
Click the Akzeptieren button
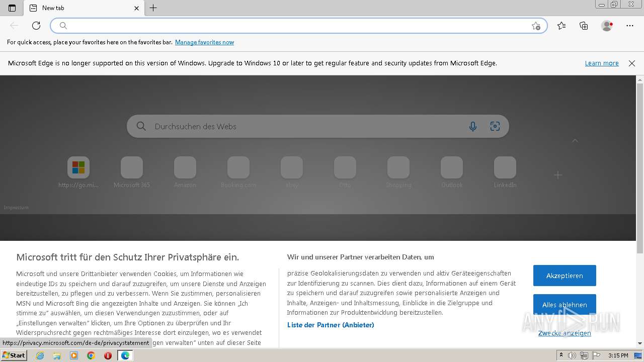point(565,276)
